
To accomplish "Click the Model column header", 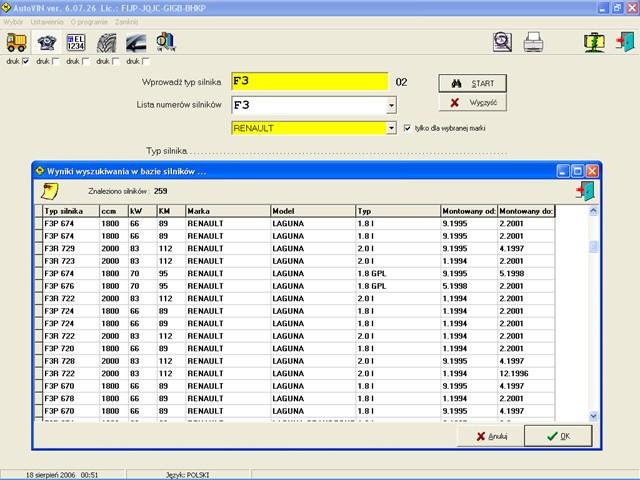I will pos(313,211).
